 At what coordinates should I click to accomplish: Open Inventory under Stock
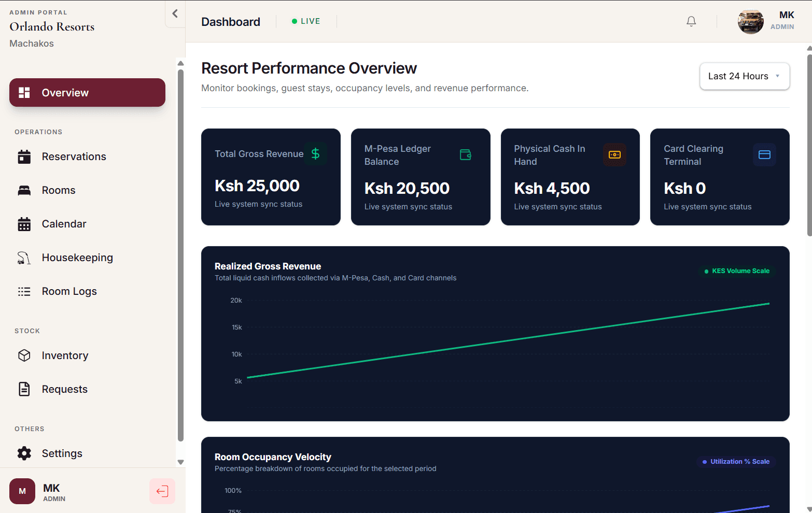(87, 355)
